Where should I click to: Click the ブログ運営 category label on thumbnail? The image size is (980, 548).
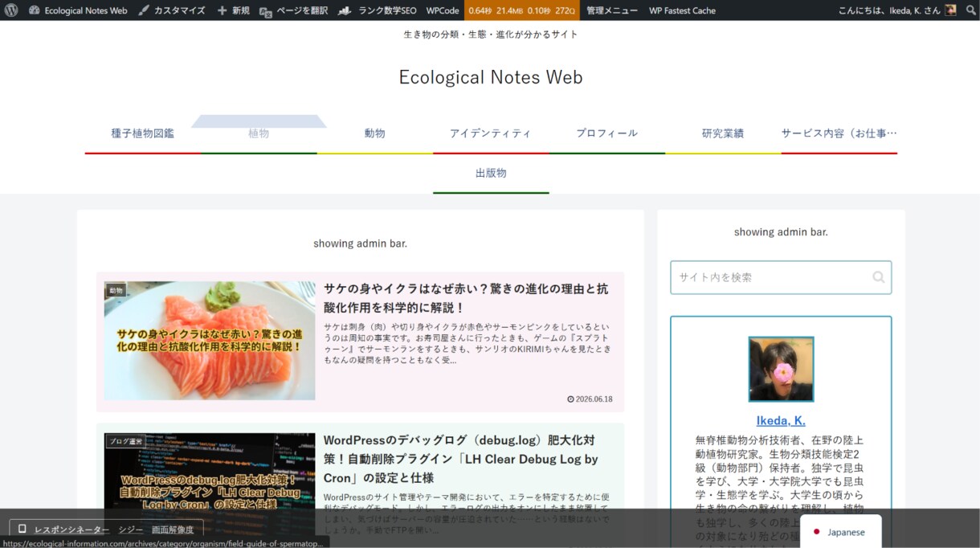click(x=126, y=441)
